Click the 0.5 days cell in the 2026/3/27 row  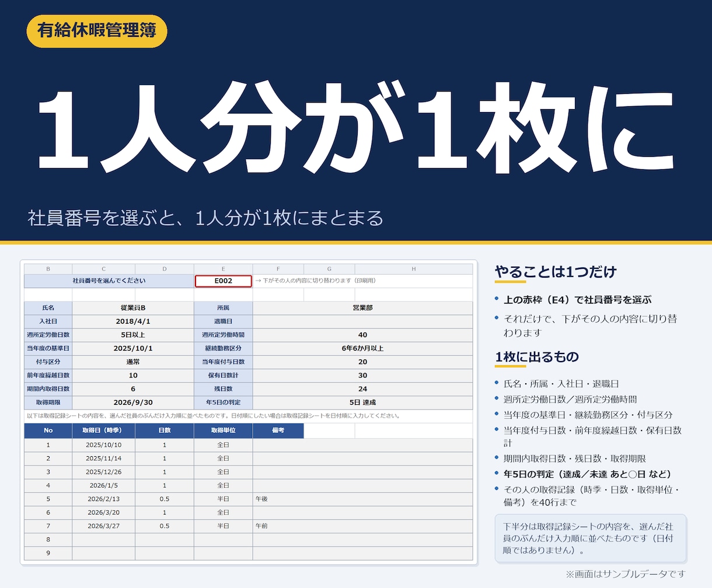point(165,526)
